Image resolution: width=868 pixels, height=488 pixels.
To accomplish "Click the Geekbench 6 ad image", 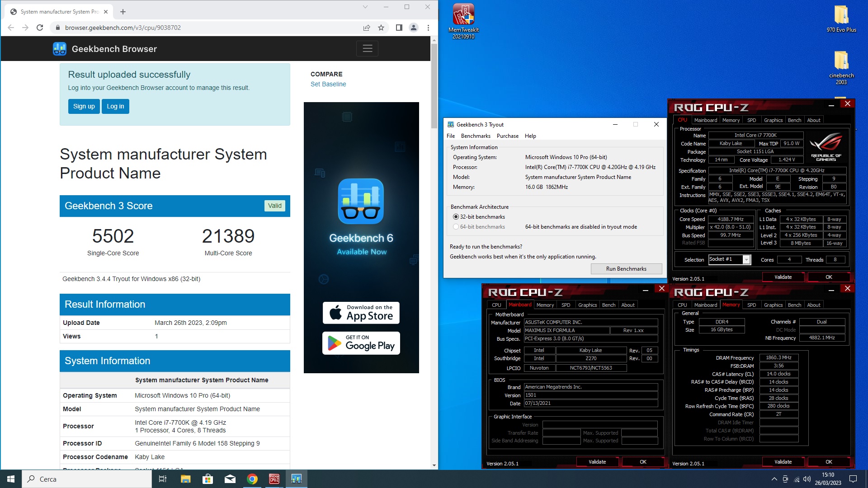I will (361, 238).
